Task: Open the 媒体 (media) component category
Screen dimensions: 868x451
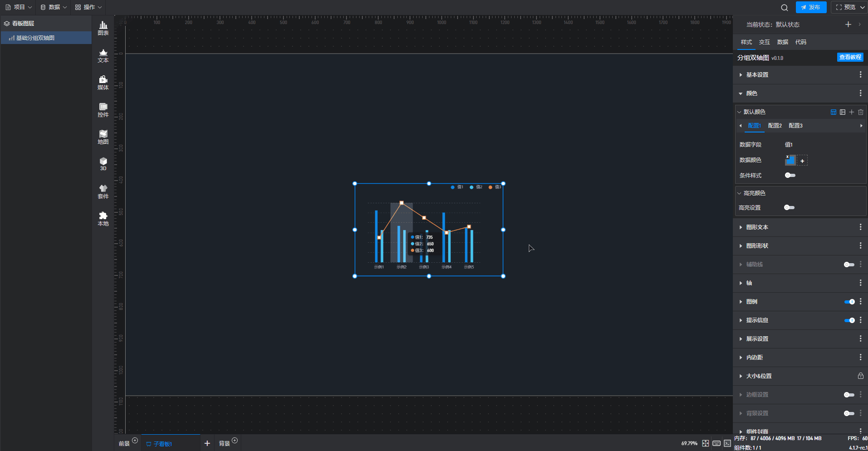Action: coord(103,83)
